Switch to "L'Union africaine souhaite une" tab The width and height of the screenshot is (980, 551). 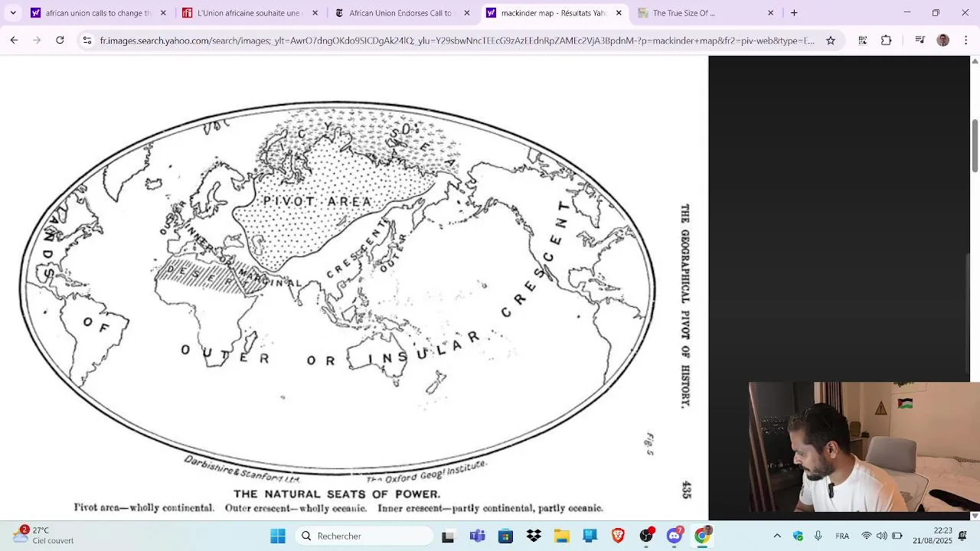click(250, 13)
